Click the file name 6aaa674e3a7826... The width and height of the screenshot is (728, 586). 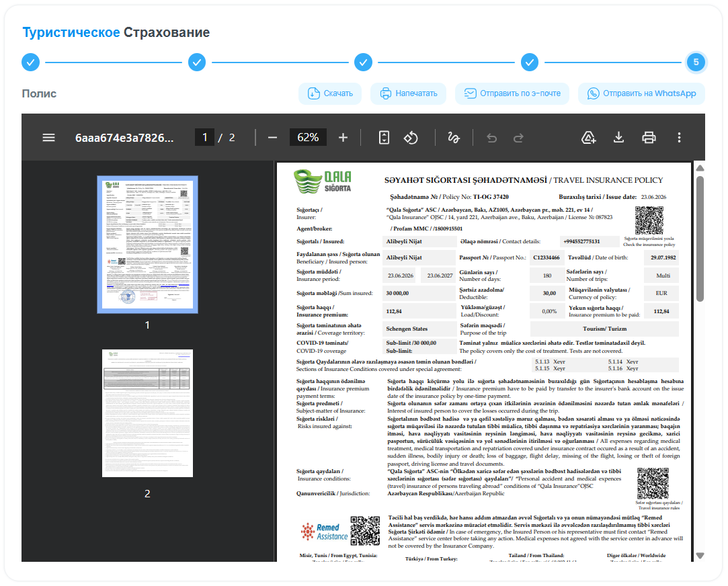124,138
